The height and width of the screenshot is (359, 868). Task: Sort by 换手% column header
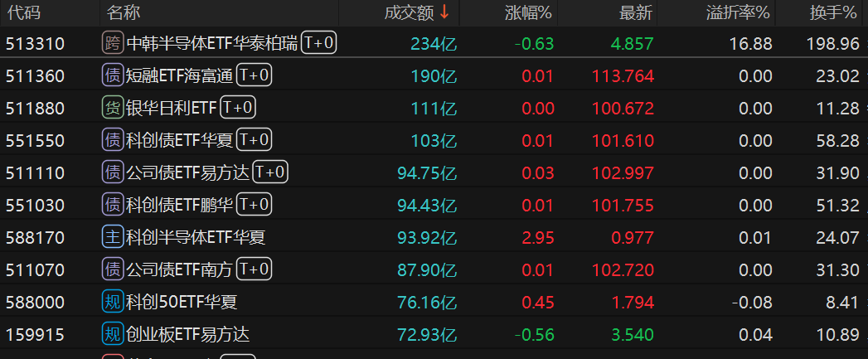(832, 12)
